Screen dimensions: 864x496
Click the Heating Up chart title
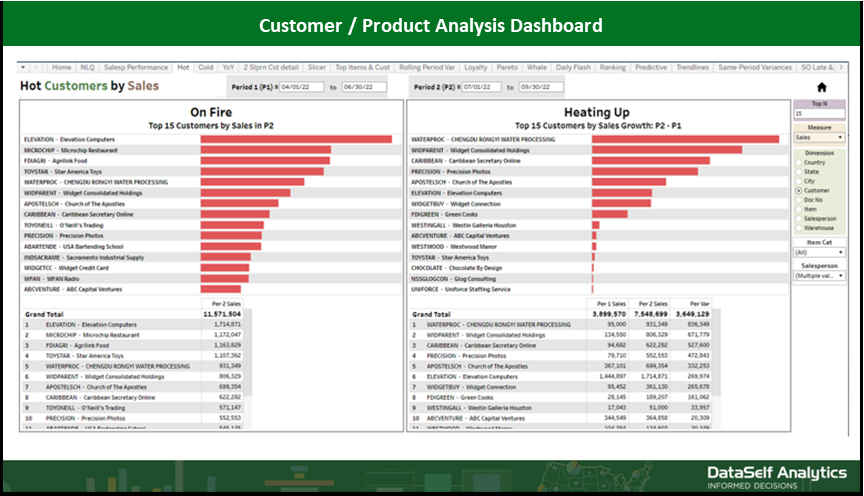(597, 112)
